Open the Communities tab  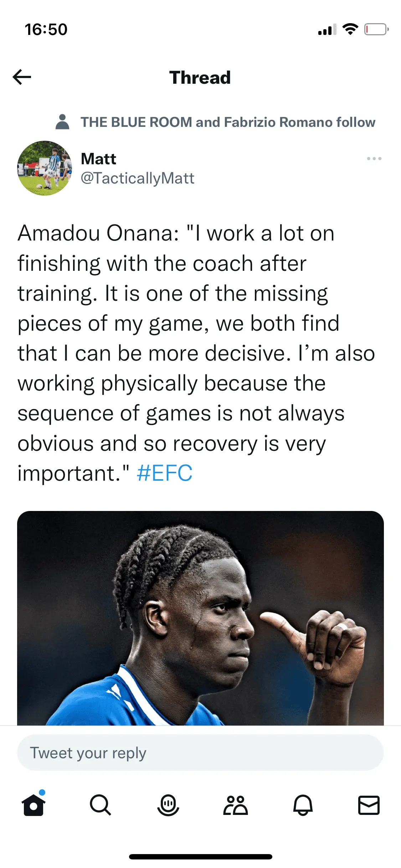pyautogui.click(x=235, y=805)
